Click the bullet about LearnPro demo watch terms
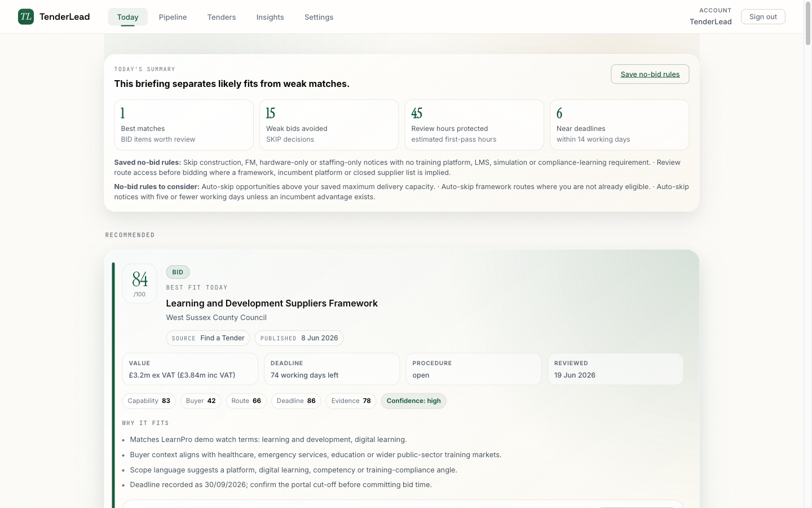The image size is (812, 508). [x=268, y=440]
